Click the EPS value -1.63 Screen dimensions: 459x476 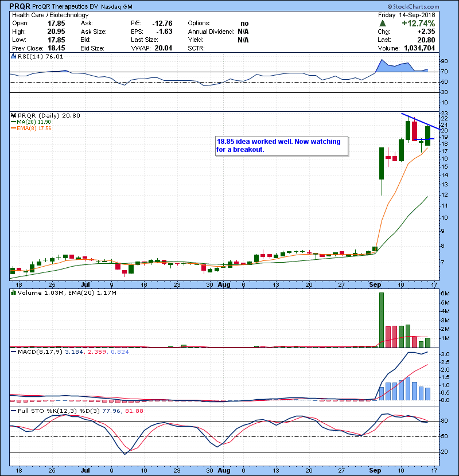(164, 32)
